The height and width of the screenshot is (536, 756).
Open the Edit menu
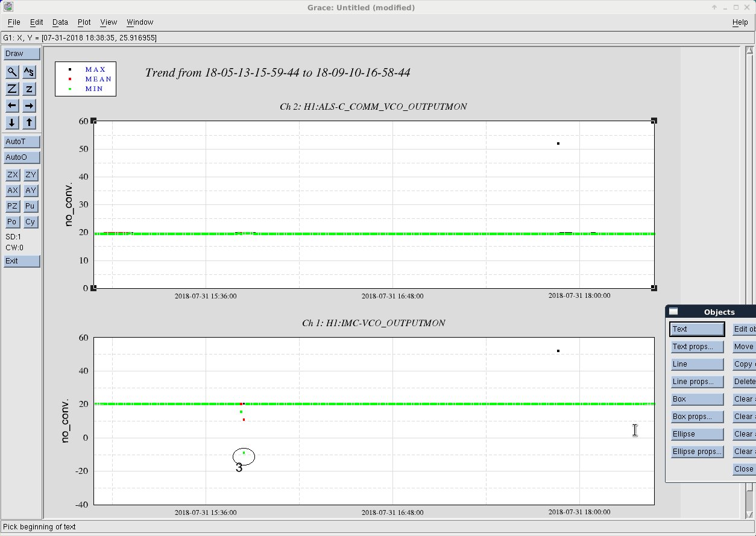tap(37, 22)
